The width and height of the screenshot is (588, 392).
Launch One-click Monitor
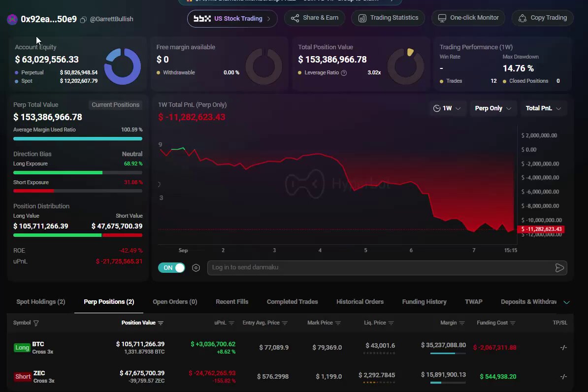[x=468, y=18]
